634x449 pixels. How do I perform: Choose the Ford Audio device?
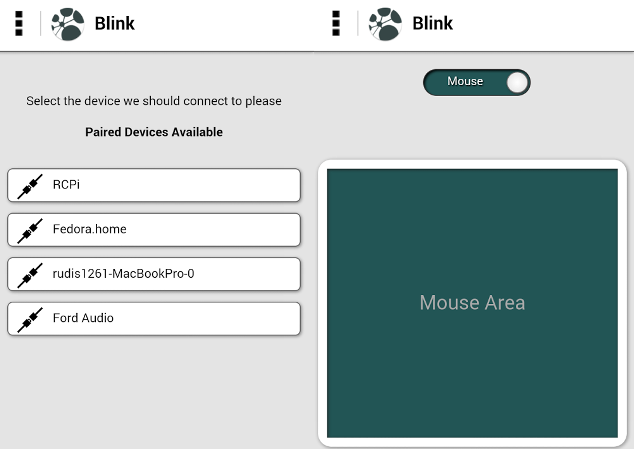click(x=154, y=319)
